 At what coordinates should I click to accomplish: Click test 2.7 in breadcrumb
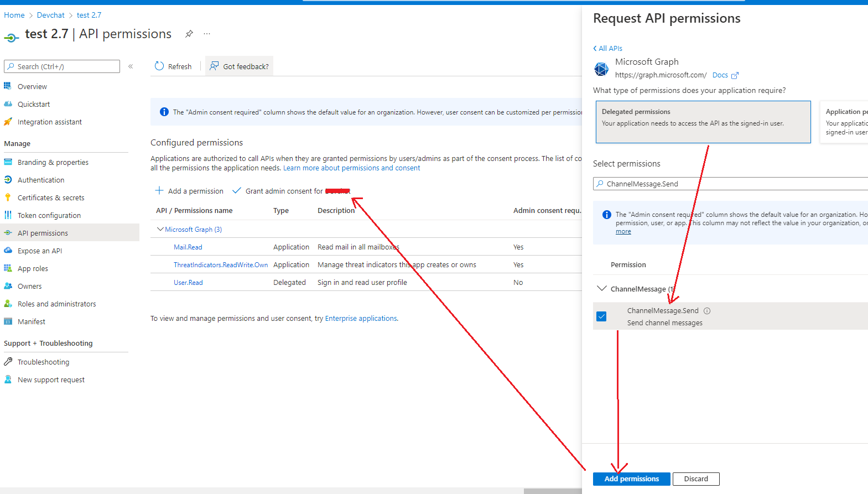pyautogui.click(x=89, y=15)
